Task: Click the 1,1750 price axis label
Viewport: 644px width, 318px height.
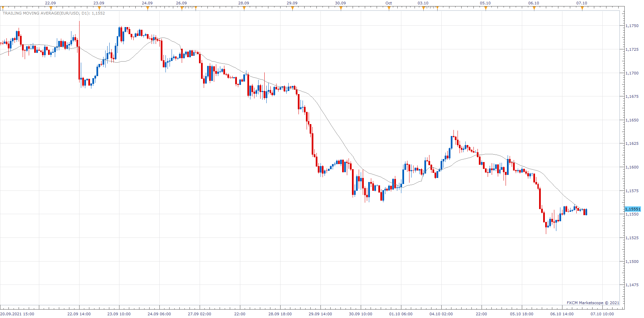Action: coord(632,26)
